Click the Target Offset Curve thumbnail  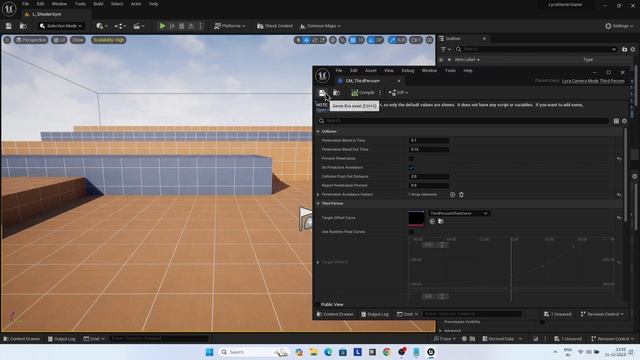click(416, 218)
